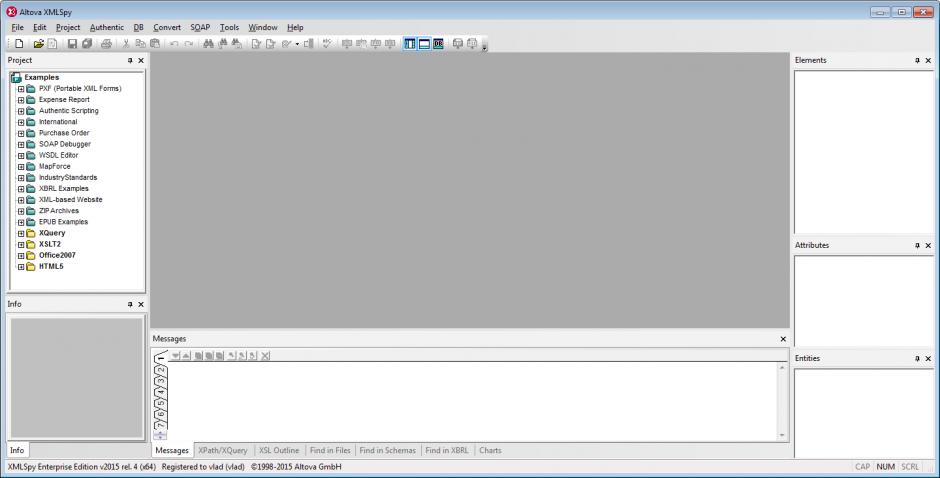The image size is (940, 478).
Task: Open the Convert menu
Action: click(167, 28)
